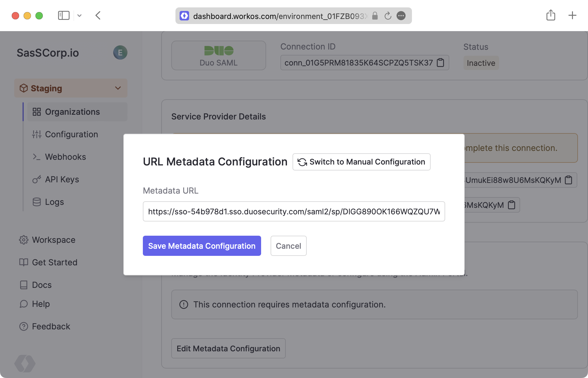588x378 pixels.
Task: Click the Share icon in the toolbar
Action: click(x=551, y=15)
